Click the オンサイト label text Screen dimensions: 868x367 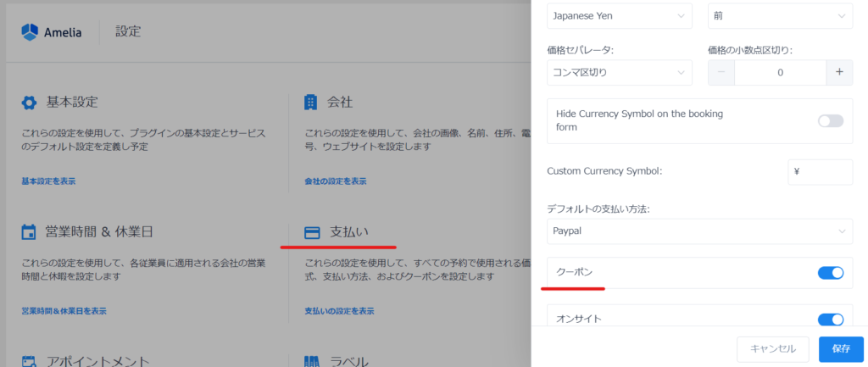tap(578, 320)
